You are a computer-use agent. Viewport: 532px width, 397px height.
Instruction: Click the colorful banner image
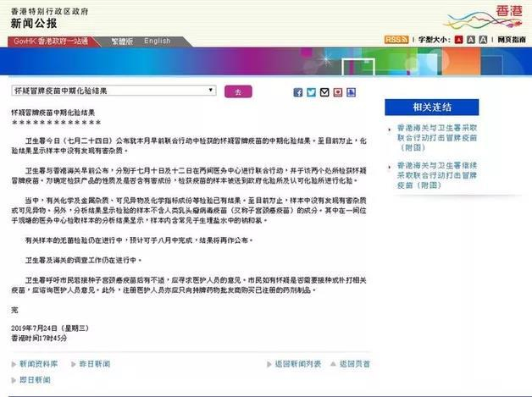(x=266, y=61)
